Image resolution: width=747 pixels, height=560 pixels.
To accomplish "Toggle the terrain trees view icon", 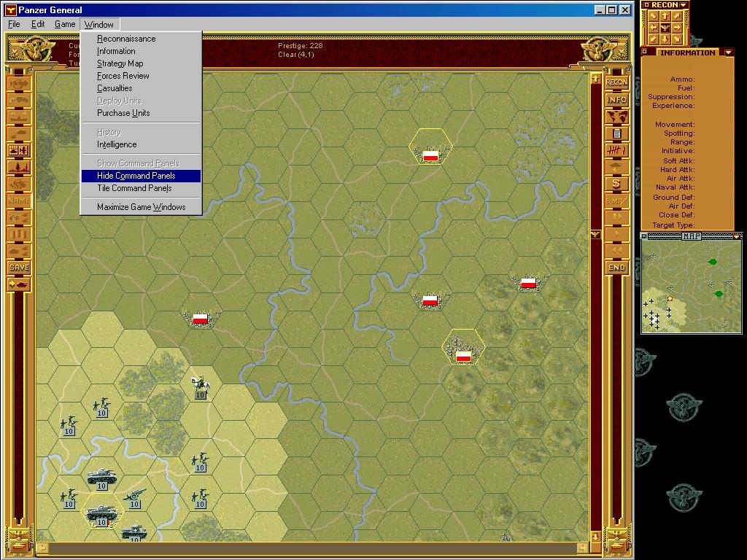I will click(x=19, y=167).
